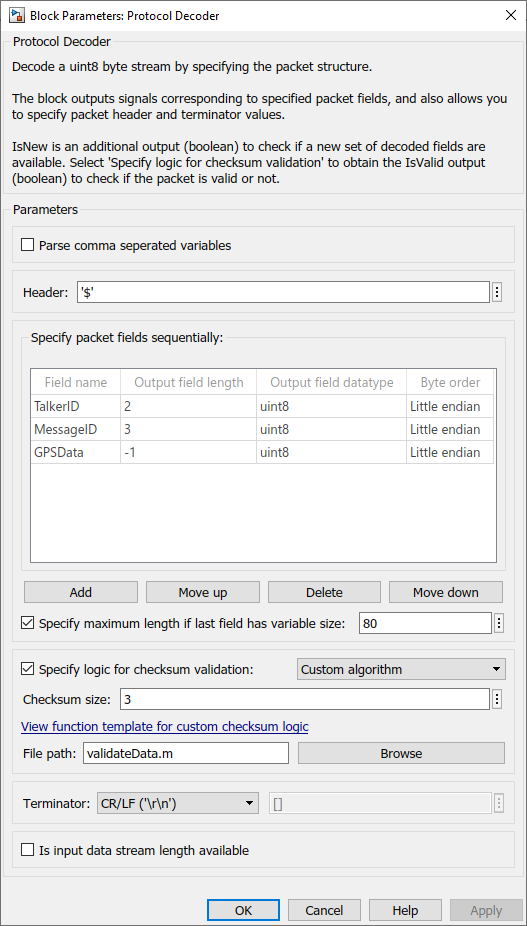
Task: Enable Is input data stream length available
Action: (27, 850)
